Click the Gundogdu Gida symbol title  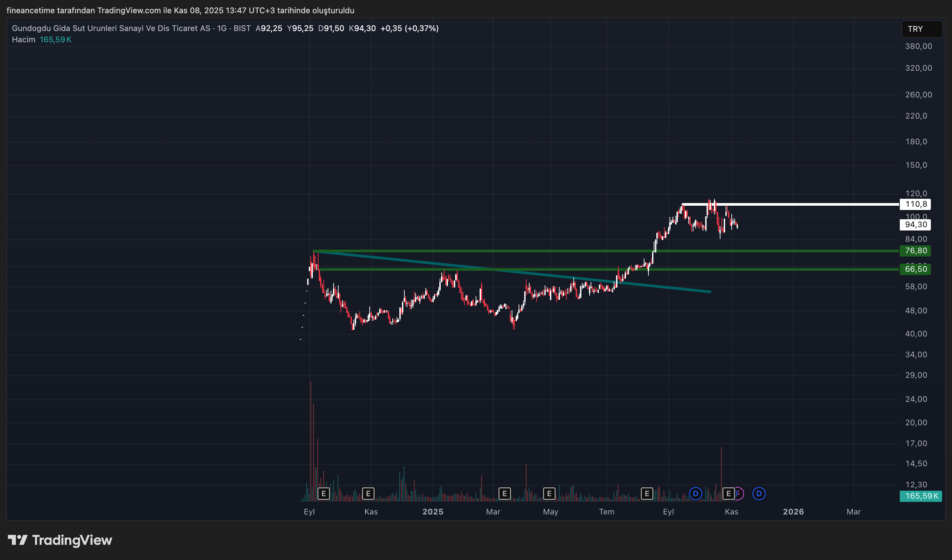(111, 28)
